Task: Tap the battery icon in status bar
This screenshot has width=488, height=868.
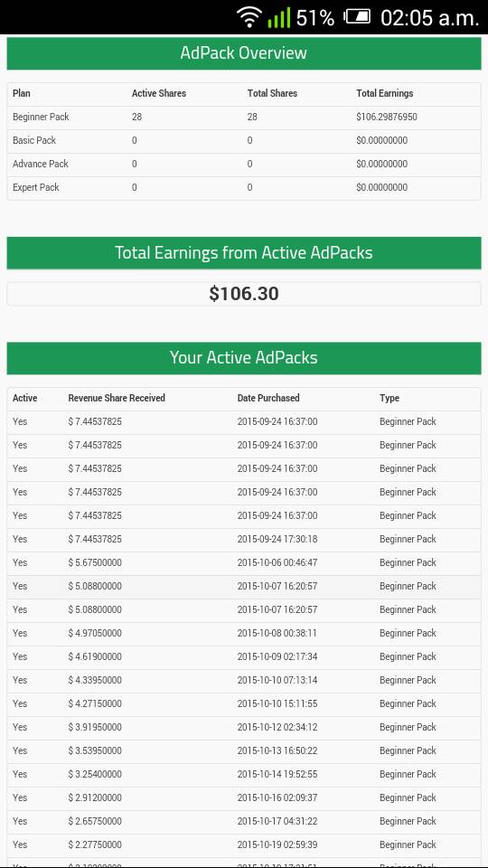Action: click(358, 17)
